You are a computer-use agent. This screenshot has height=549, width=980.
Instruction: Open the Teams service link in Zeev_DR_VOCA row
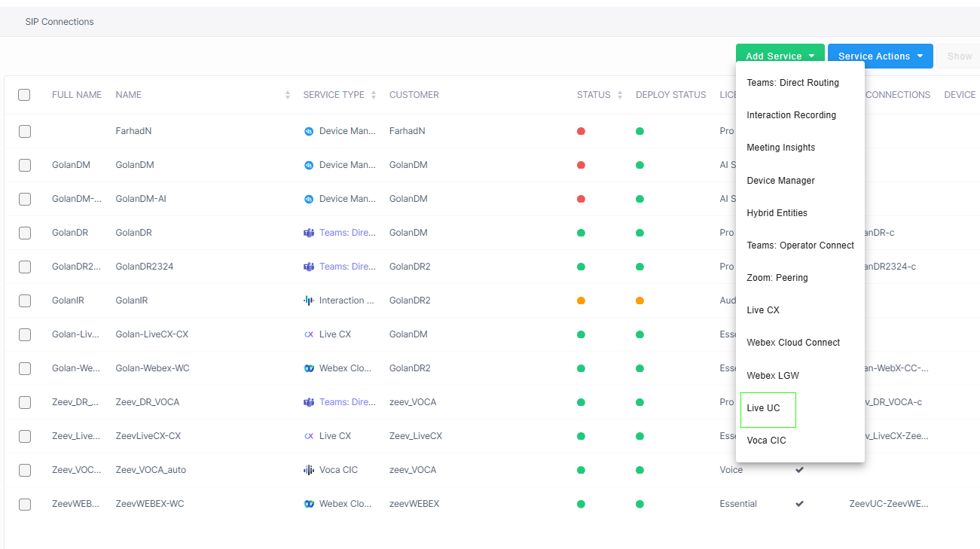point(347,402)
